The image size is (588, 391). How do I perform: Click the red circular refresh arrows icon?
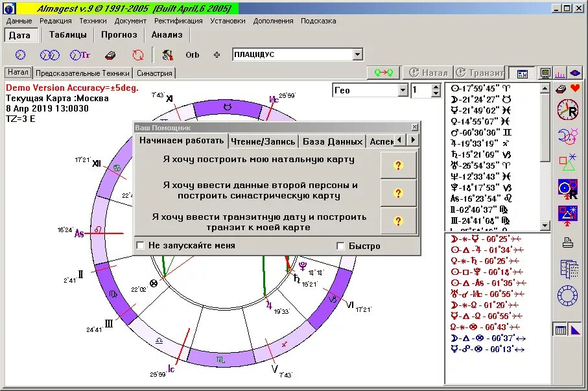(x=138, y=55)
